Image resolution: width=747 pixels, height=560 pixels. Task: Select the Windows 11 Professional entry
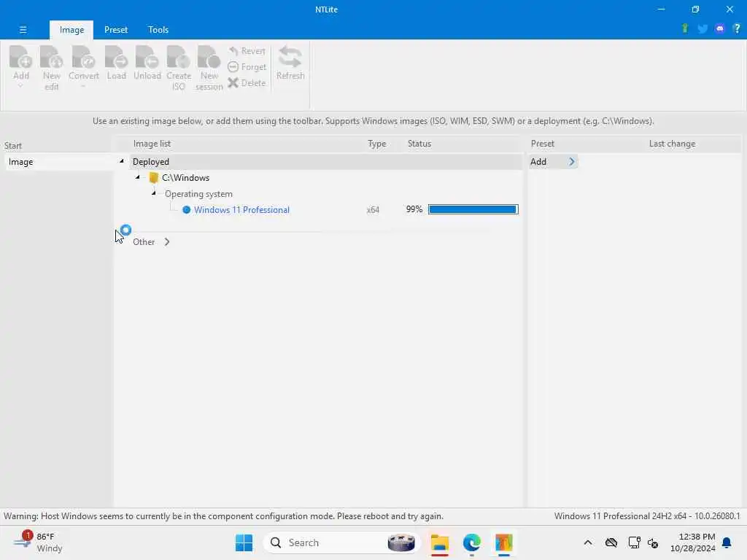click(x=241, y=210)
